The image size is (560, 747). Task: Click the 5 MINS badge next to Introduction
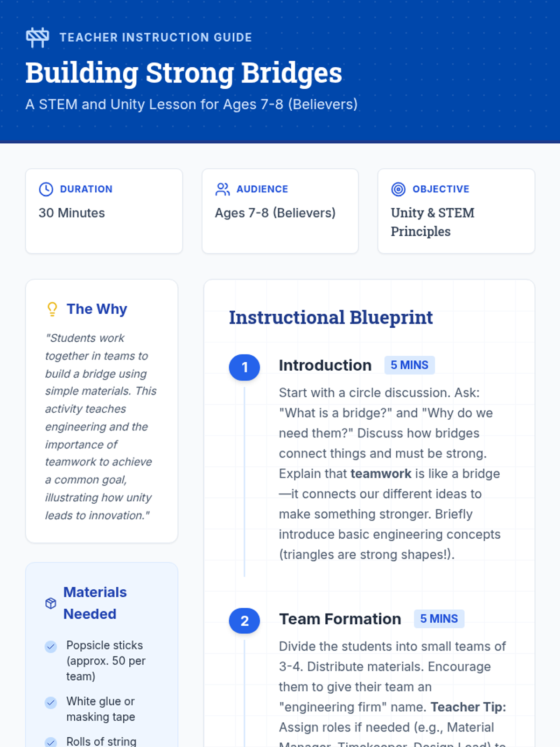point(409,365)
